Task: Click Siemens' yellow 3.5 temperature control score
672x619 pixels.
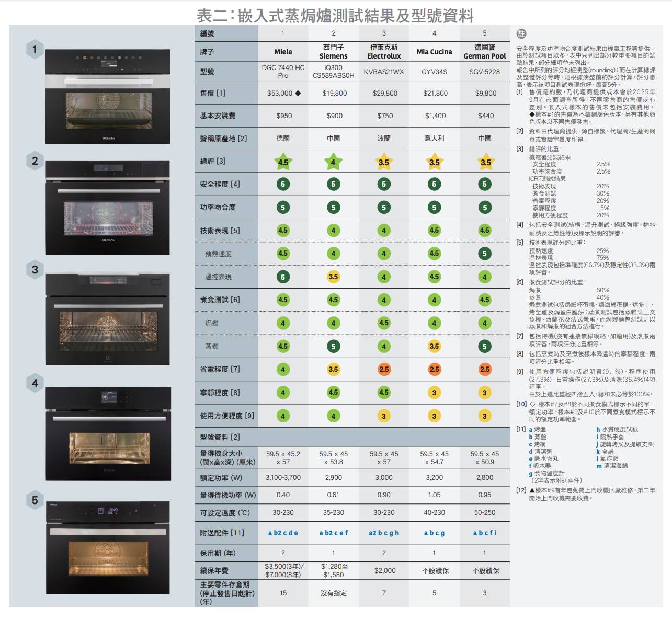Action: point(333,277)
